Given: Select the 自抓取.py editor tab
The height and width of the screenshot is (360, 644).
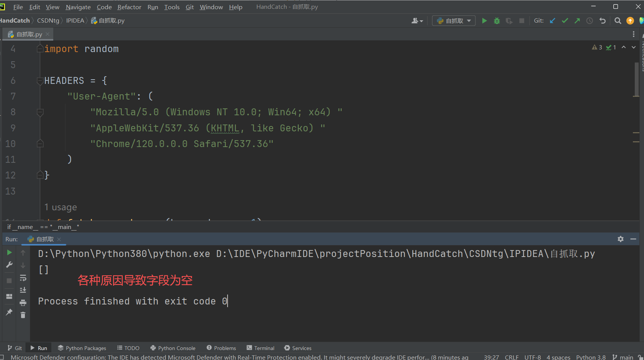Looking at the screenshot, I should tap(29, 34).
